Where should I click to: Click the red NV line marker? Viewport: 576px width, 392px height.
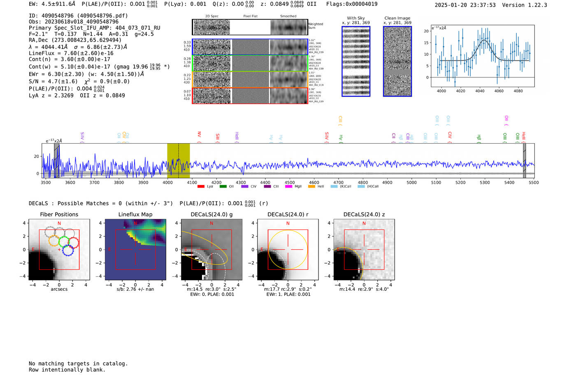(199, 137)
